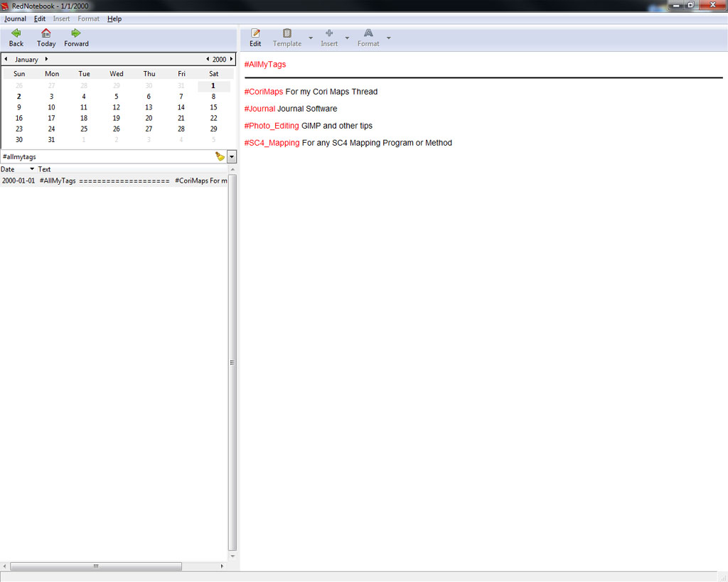Viewport: 728px width, 582px height.
Task: Click text 'GIMP and other tips'
Action: point(336,126)
